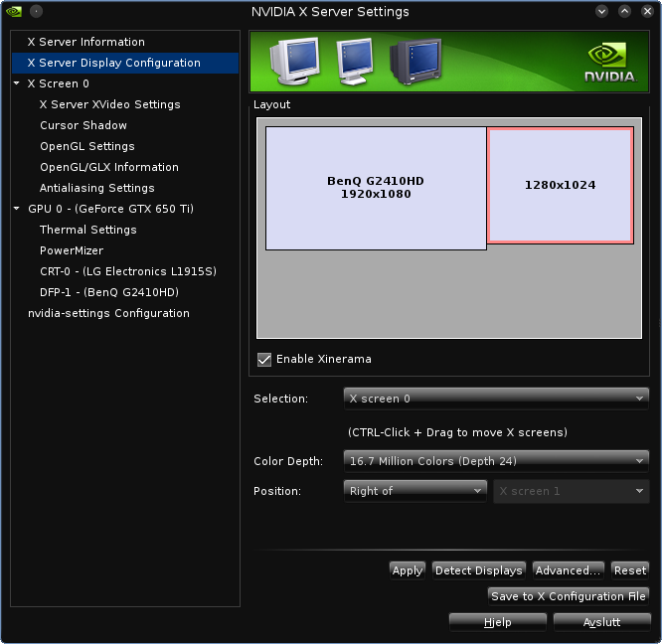Open the Advanced... options
This screenshot has width=662, height=644.
point(568,570)
